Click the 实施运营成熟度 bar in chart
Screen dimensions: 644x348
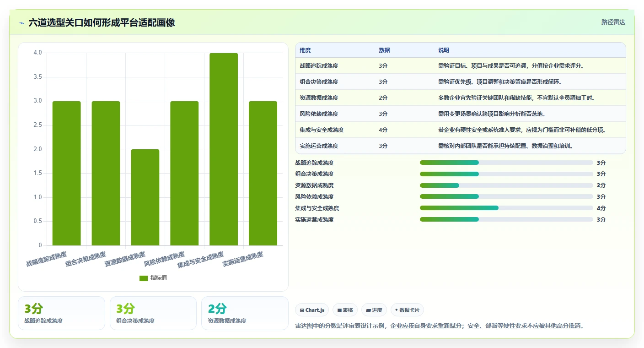[x=263, y=173]
